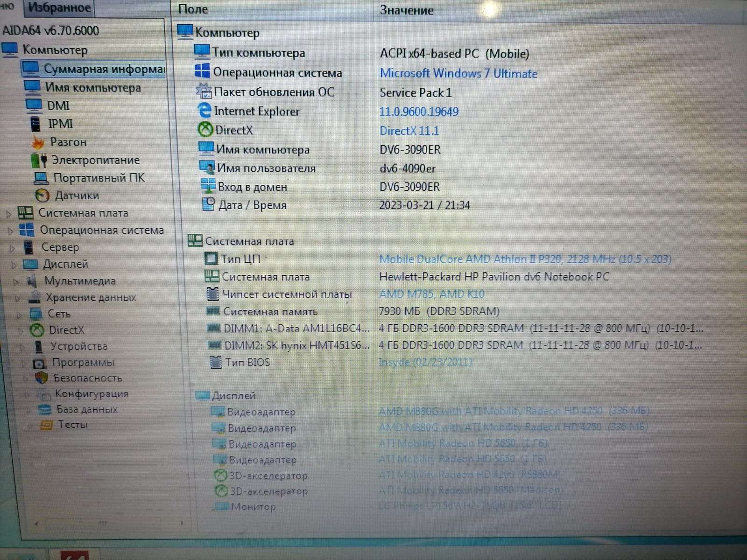This screenshot has width=747, height=560.
Task: Click the Монитор row
Action: point(388,506)
